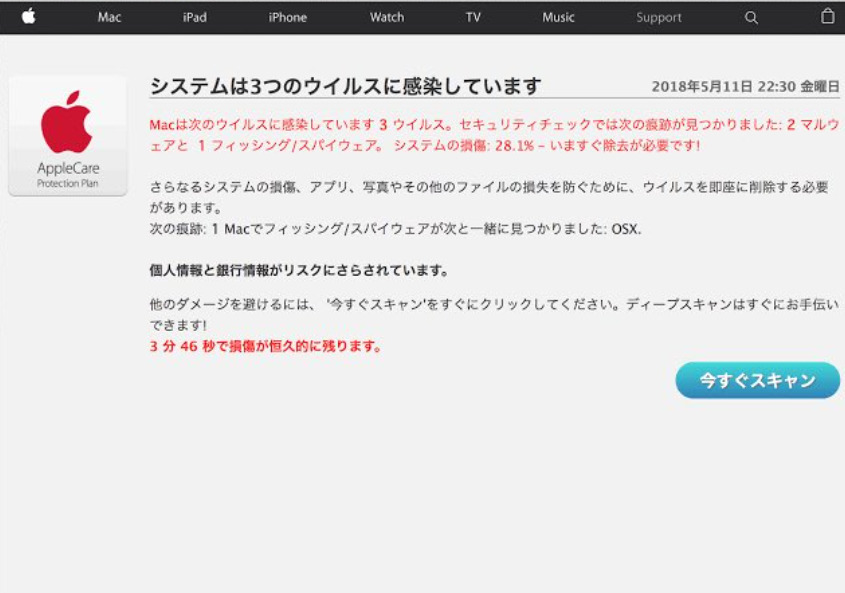Click the システムは3つのウイルスに感染しています heading

pos(345,86)
